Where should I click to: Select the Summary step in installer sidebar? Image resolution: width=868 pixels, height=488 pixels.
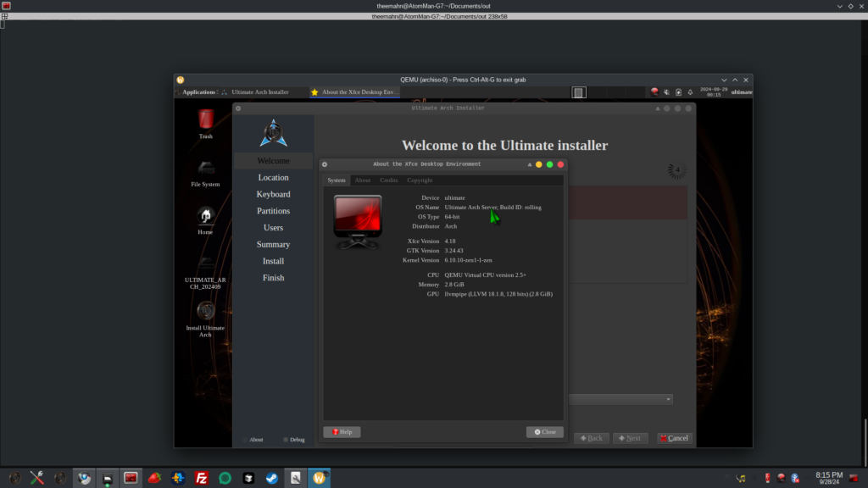[274, 245]
